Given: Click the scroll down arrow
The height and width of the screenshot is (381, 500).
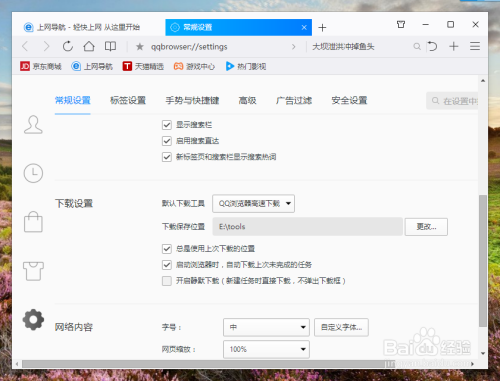Looking at the screenshot, I should (483, 353).
